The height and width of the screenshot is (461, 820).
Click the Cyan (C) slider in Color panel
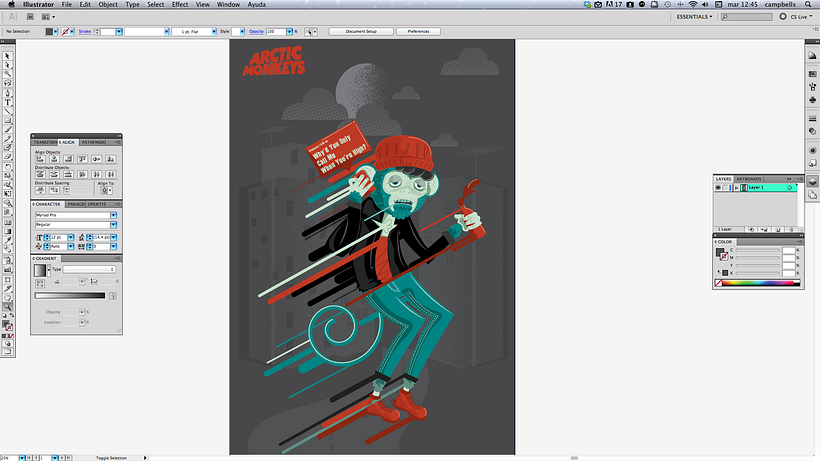coord(758,250)
